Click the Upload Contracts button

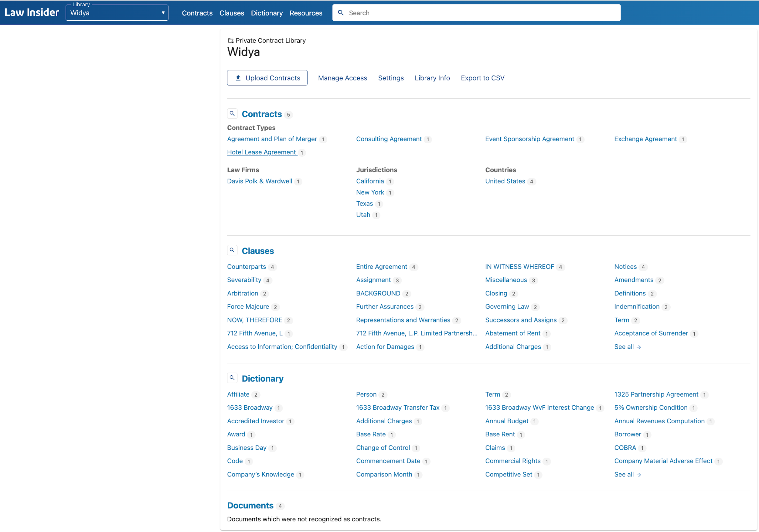tap(267, 78)
